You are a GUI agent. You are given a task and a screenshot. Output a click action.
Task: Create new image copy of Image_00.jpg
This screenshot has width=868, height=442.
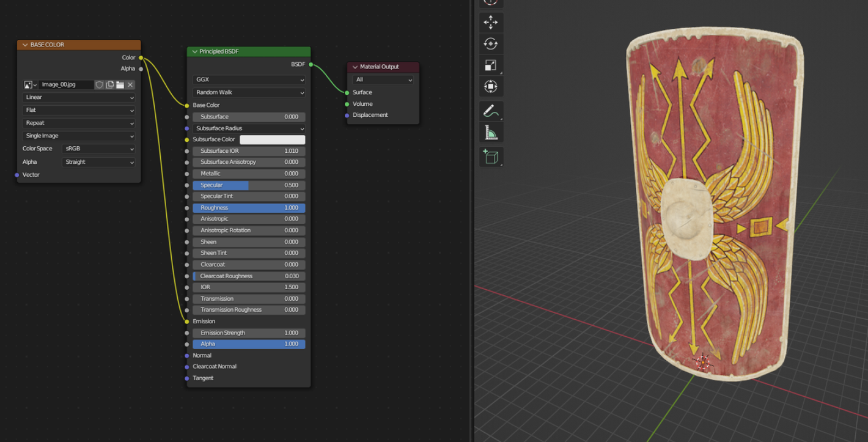point(109,85)
